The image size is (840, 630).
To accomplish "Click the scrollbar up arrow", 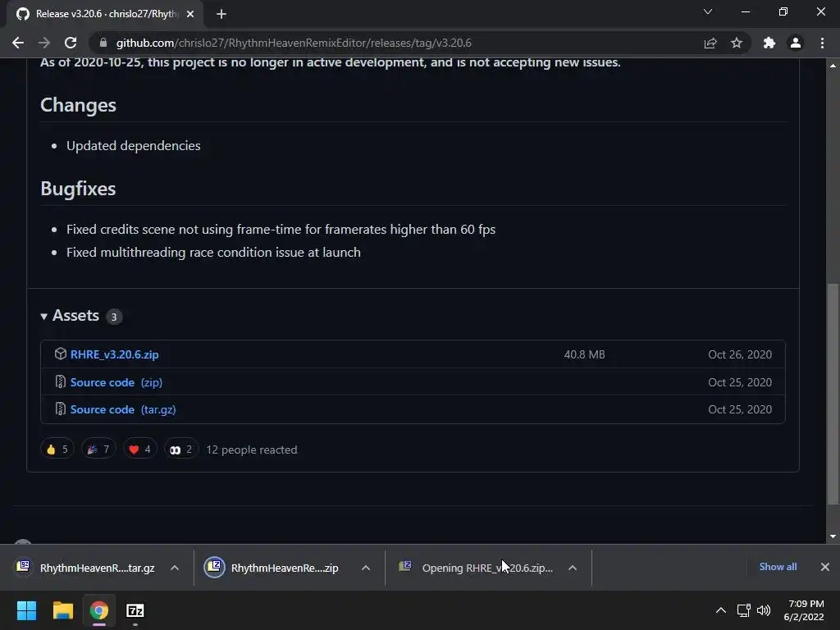I will pos(833,66).
